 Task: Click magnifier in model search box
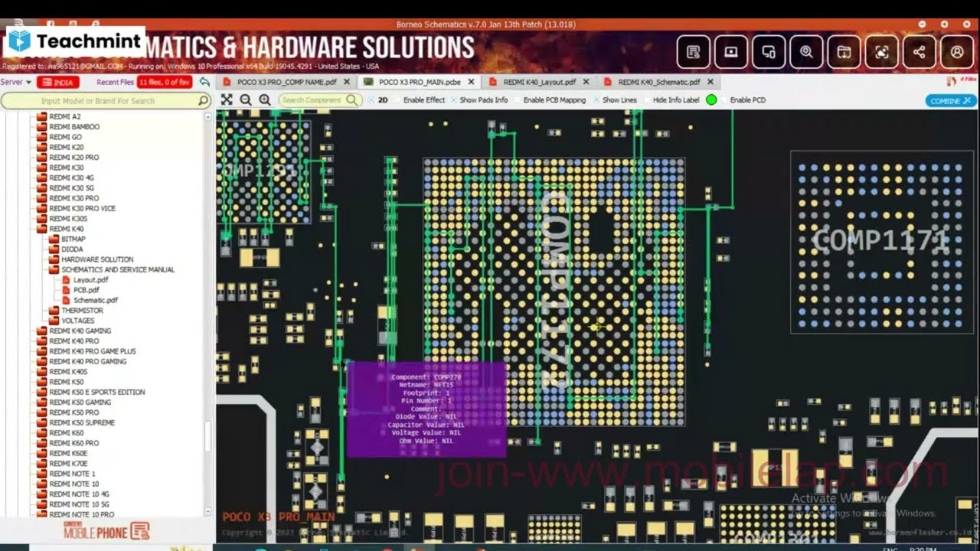pyautogui.click(x=203, y=100)
